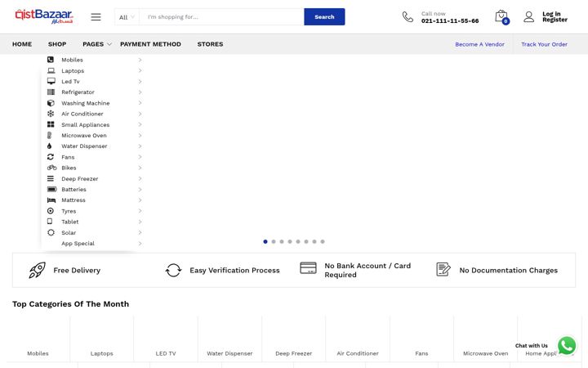
Task: Click the Water Dispenser droplet icon
Action: coord(50,146)
